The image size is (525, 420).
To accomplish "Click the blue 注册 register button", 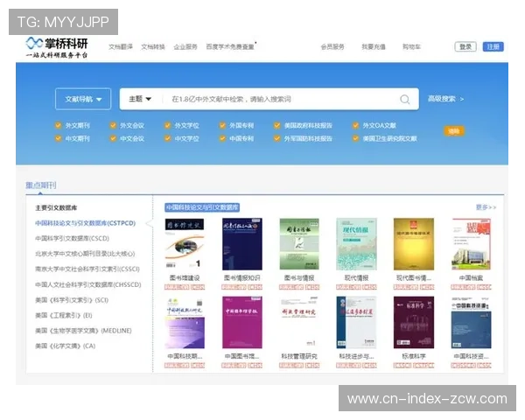I will pos(493,47).
